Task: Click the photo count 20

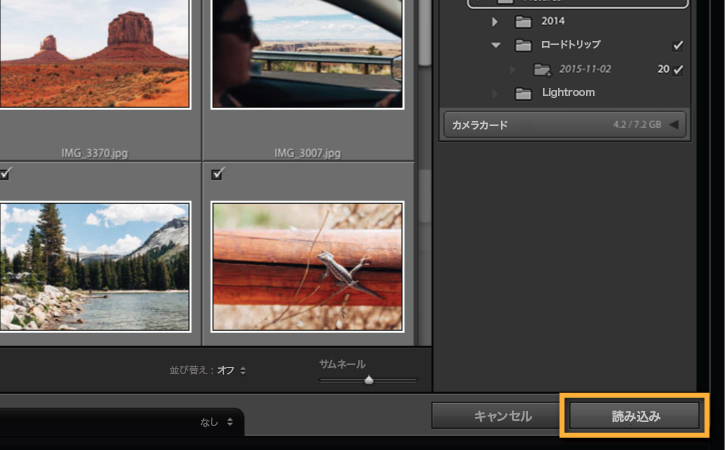Action: pos(664,69)
